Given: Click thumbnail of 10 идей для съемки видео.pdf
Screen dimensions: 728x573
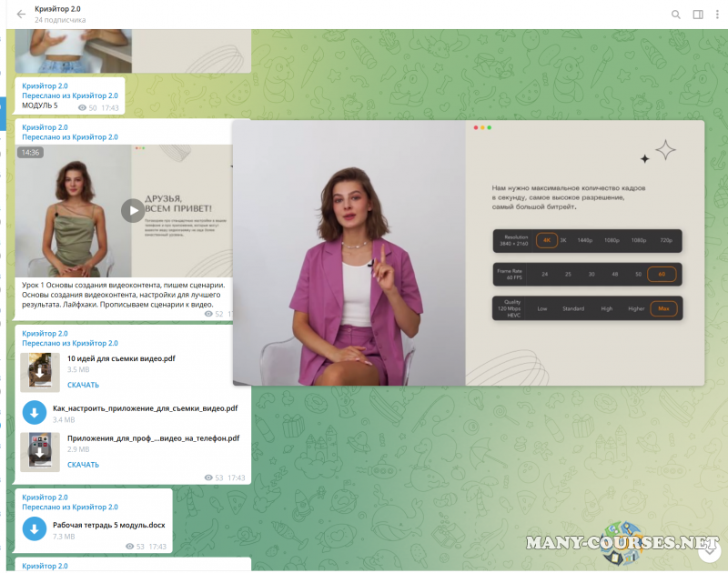Looking at the screenshot, I should (x=40, y=372).
